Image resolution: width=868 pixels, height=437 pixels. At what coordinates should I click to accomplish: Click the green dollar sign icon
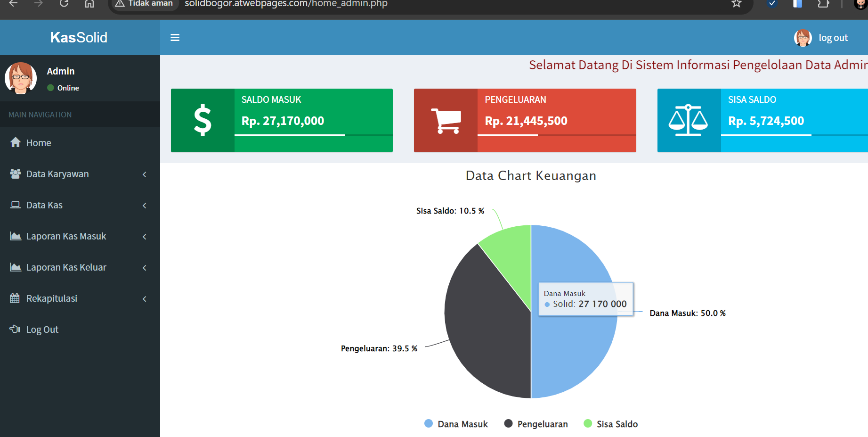[x=203, y=121]
